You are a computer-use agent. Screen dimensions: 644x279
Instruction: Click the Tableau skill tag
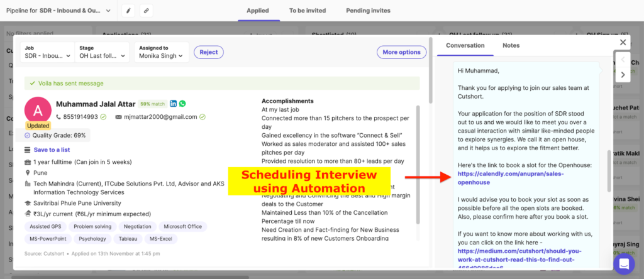(128, 238)
